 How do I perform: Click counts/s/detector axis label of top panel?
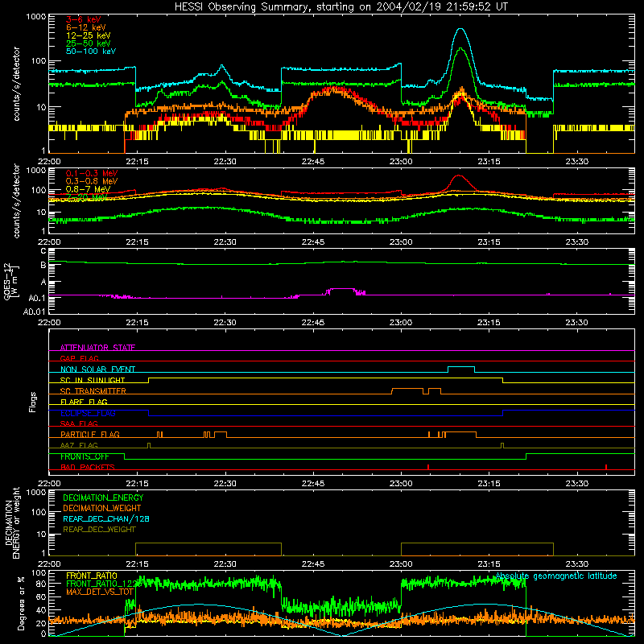coord(16,84)
